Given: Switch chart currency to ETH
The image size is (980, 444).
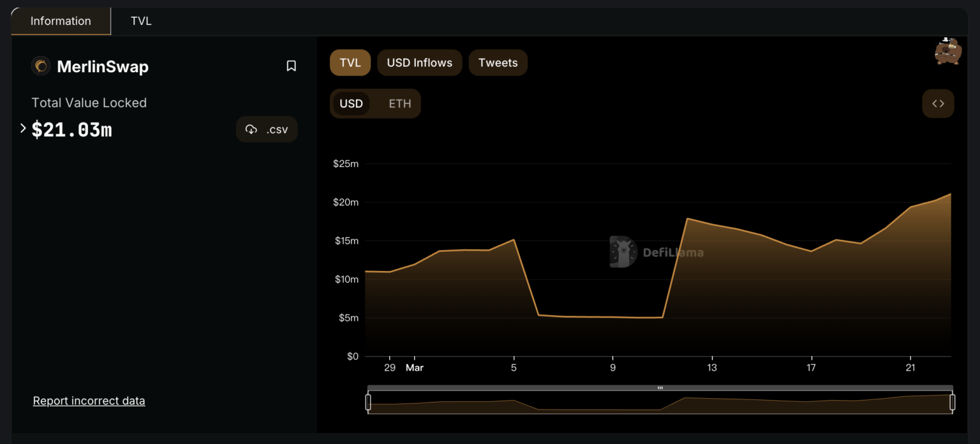Looking at the screenshot, I should pos(399,103).
